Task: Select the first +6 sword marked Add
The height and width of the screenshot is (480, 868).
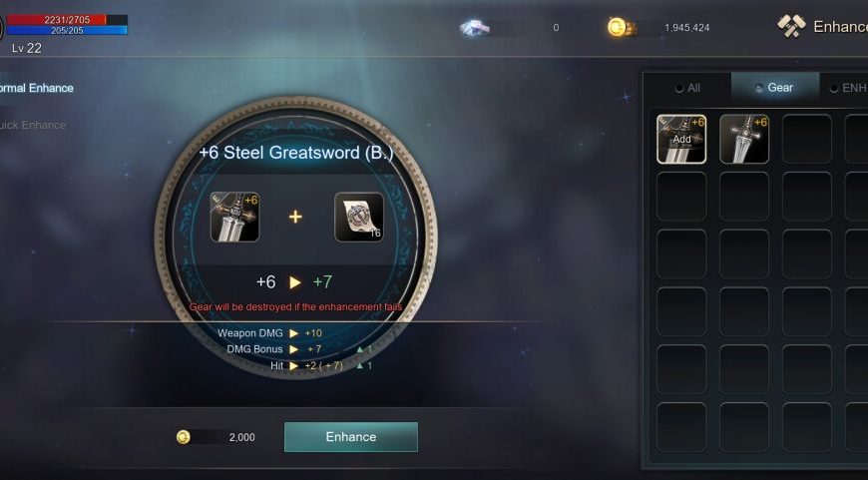Action: tap(681, 139)
